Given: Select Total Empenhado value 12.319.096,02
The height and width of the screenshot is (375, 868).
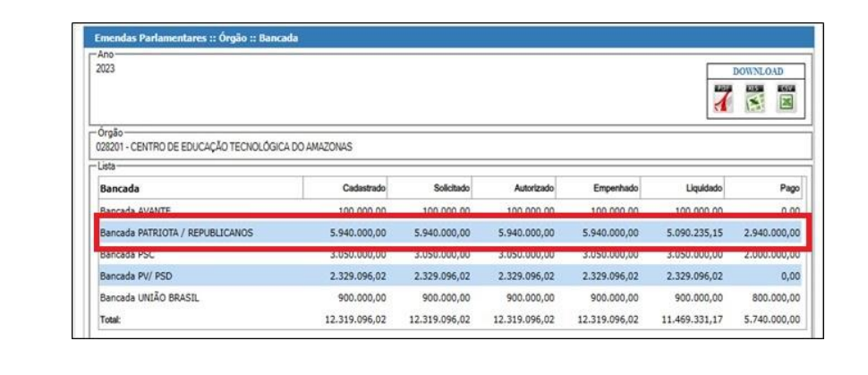Looking at the screenshot, I should click(x=608, y=320).
